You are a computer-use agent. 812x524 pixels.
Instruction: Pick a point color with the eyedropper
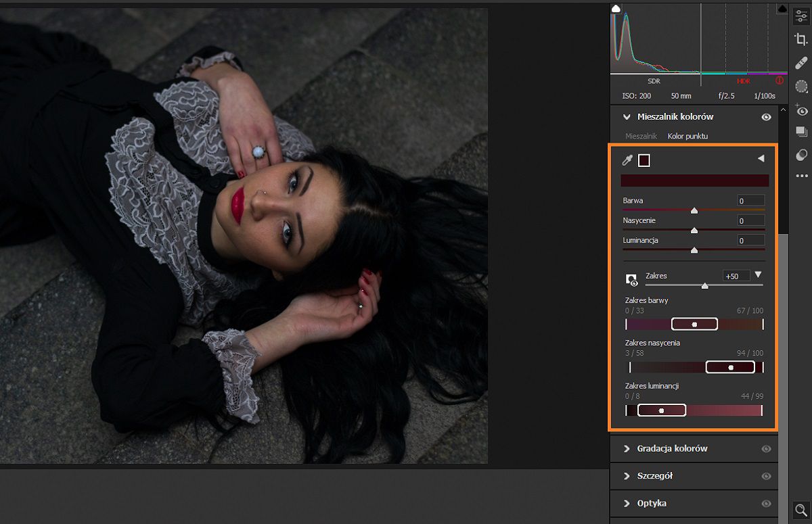627,160
